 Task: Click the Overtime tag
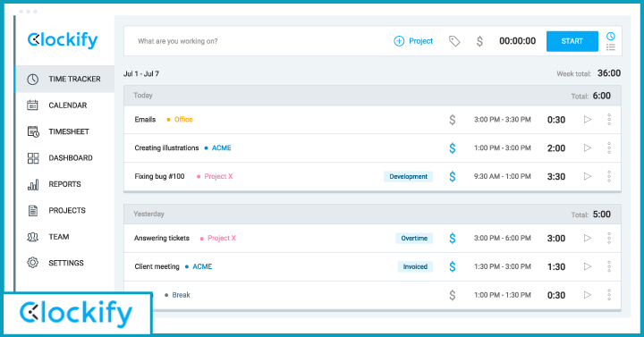414,238
